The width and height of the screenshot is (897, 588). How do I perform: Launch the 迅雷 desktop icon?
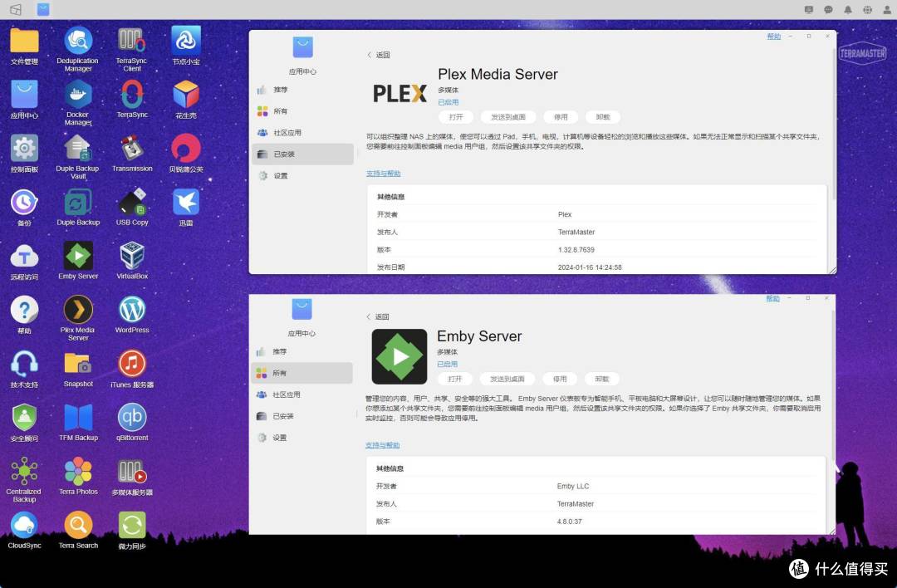tap(186, 203)
